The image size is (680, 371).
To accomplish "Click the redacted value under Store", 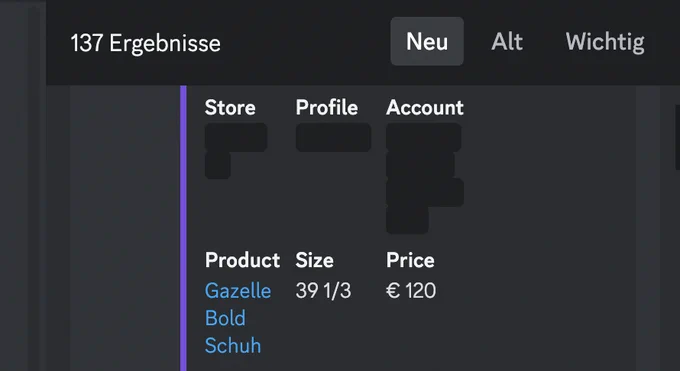I will click(x=235, y=151).
